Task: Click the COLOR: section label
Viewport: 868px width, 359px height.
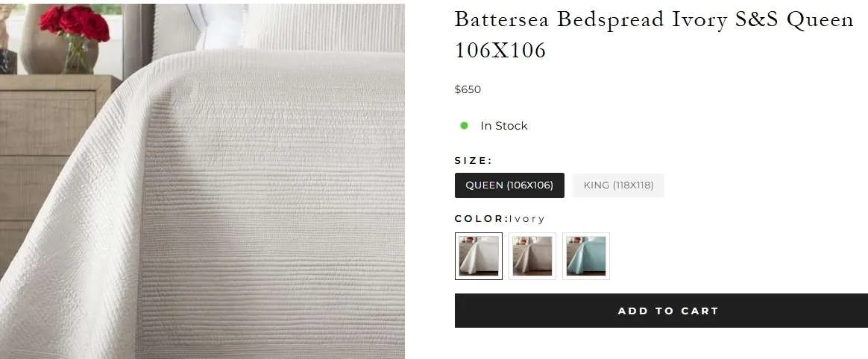Action: click(x=482, y=218)
